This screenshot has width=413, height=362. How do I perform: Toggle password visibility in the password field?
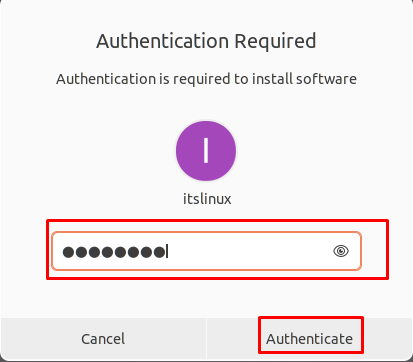(x=341, y=251)
